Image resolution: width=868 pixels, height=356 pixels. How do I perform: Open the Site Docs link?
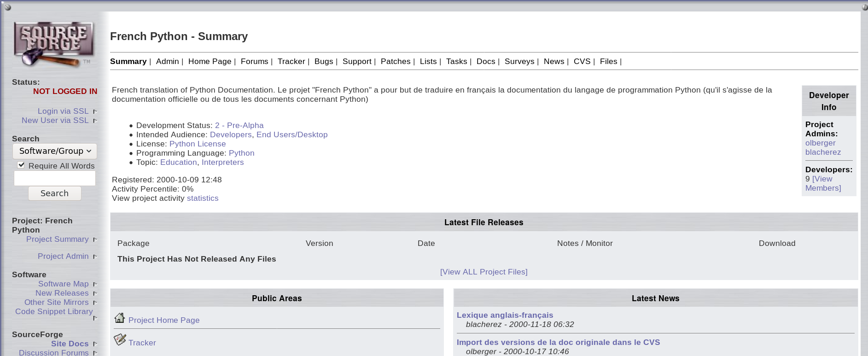(70, 344)
